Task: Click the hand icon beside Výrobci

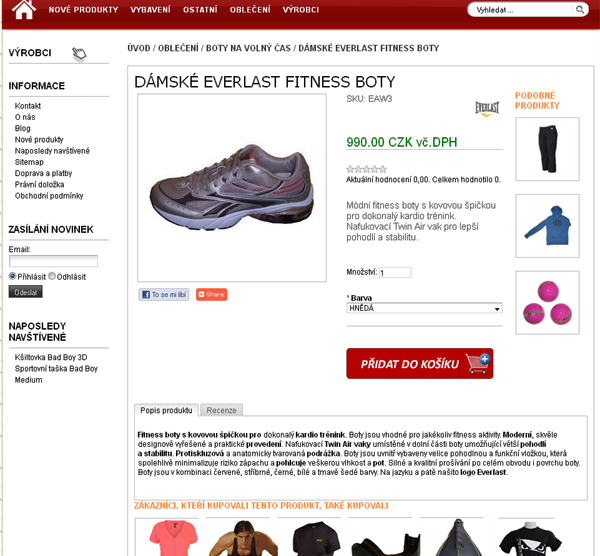Action: (x=79, y=54)
